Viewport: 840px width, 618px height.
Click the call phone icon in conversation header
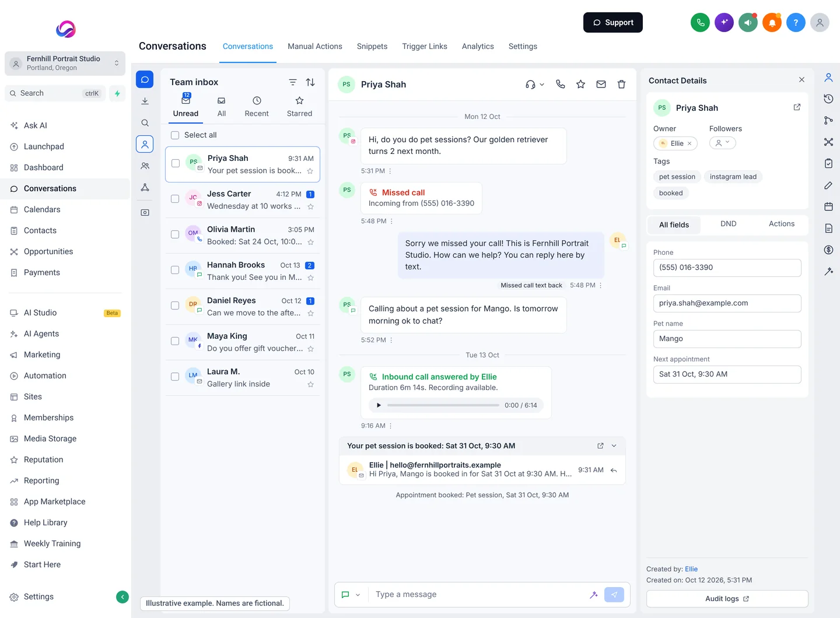[x=561, y=84]
